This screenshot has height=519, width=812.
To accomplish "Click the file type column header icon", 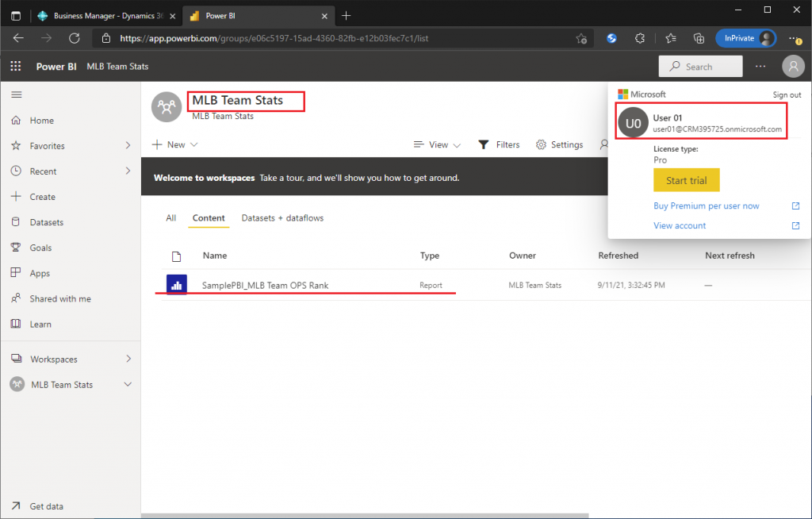I will pyautogui.click(x=177, y=256).
